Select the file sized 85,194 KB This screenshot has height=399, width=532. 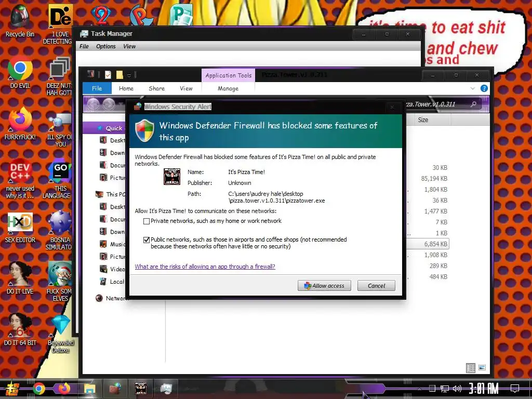[434, 179]
